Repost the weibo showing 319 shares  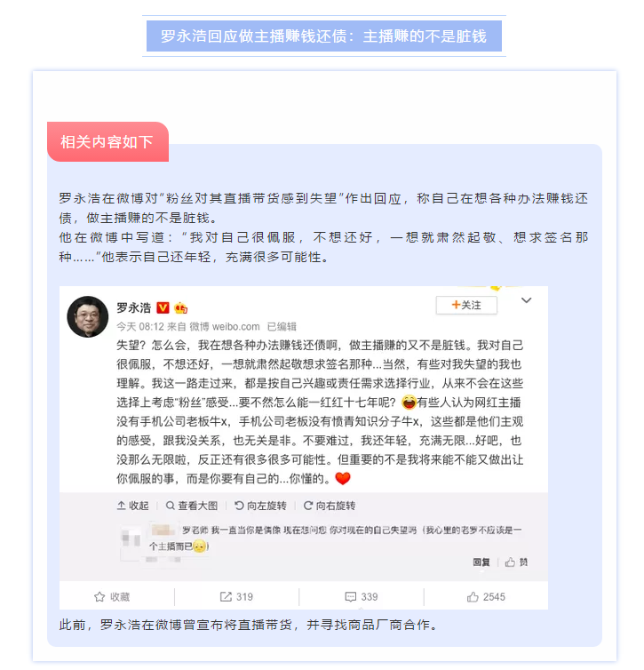pos(236,597)
